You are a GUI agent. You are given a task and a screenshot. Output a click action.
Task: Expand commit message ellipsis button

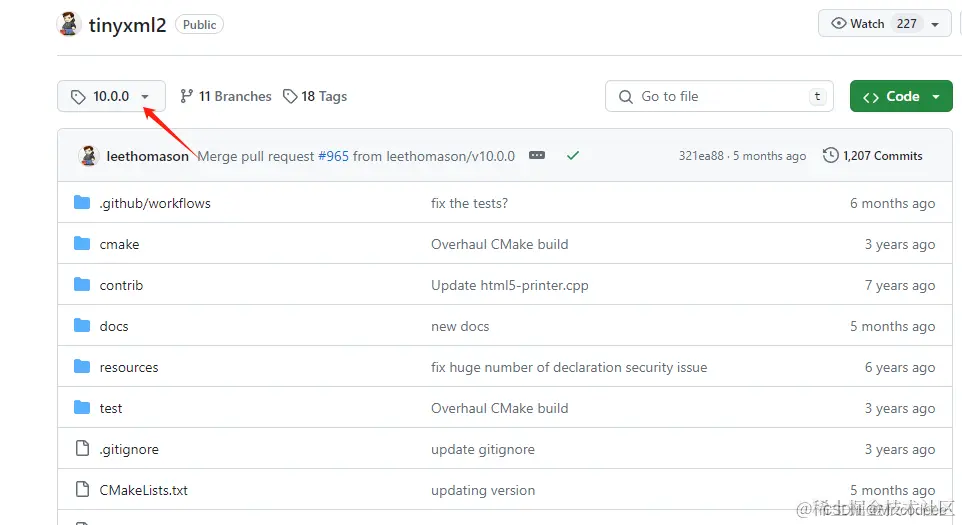click(537, 155)
